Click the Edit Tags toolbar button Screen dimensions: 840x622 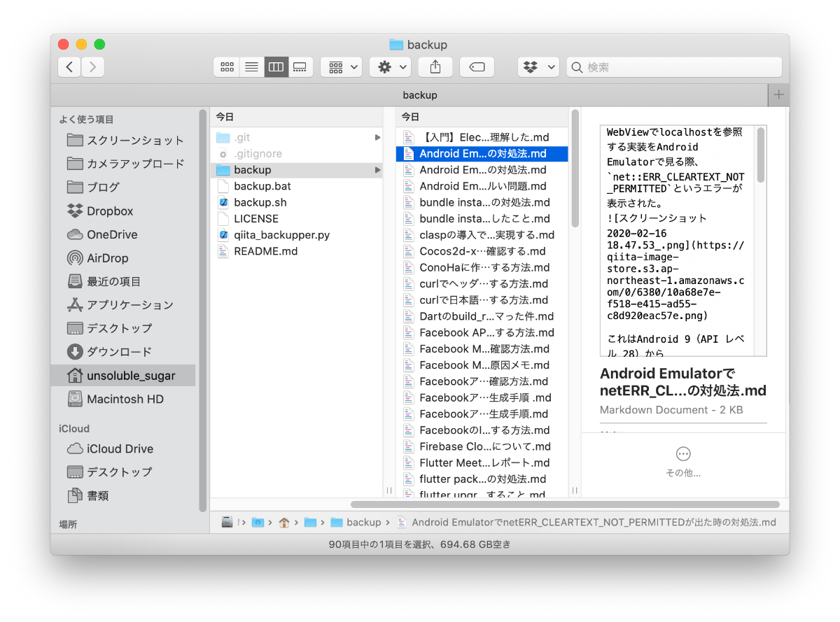click(x=477, y=67)
